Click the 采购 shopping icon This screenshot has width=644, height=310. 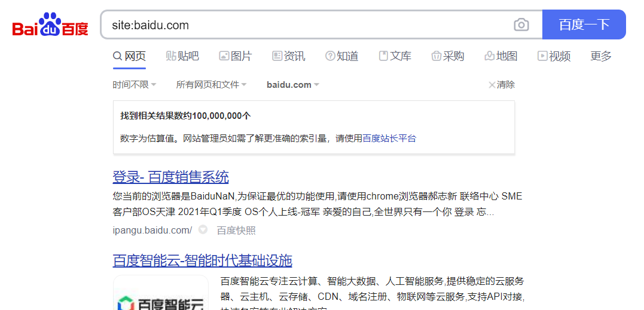click(x=436, y=56)
